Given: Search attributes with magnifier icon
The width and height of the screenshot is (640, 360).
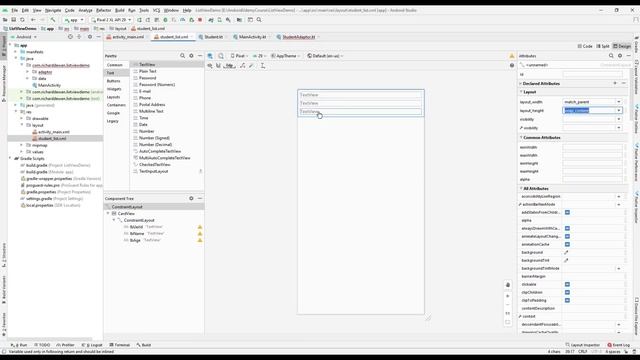Looking at the screenshot, I should coord(611,56).
